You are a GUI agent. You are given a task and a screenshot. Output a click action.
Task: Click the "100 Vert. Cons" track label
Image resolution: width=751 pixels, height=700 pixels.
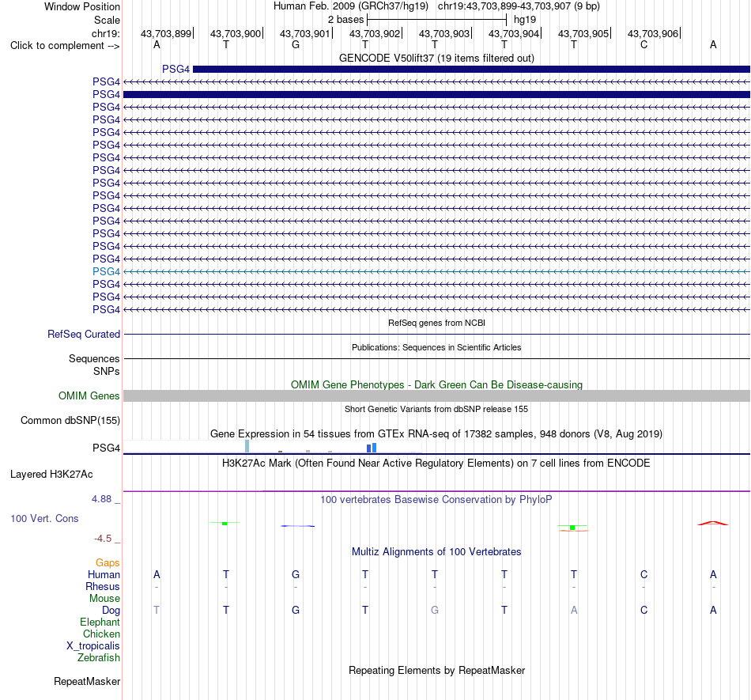(44, 518)
